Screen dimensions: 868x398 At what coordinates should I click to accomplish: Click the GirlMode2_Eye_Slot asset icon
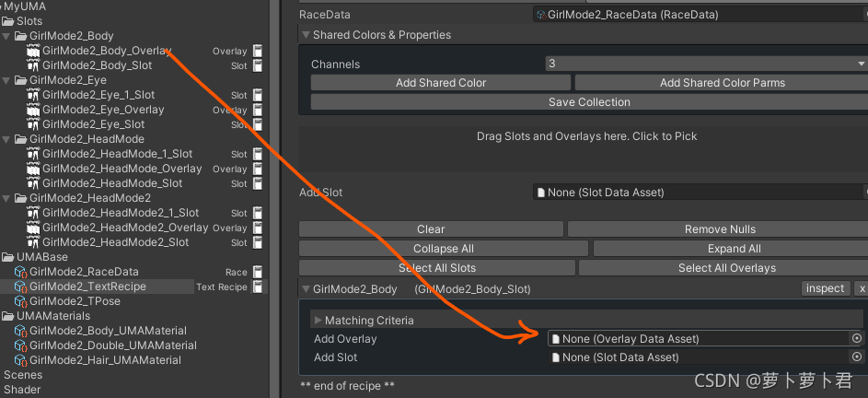(34, 124)
